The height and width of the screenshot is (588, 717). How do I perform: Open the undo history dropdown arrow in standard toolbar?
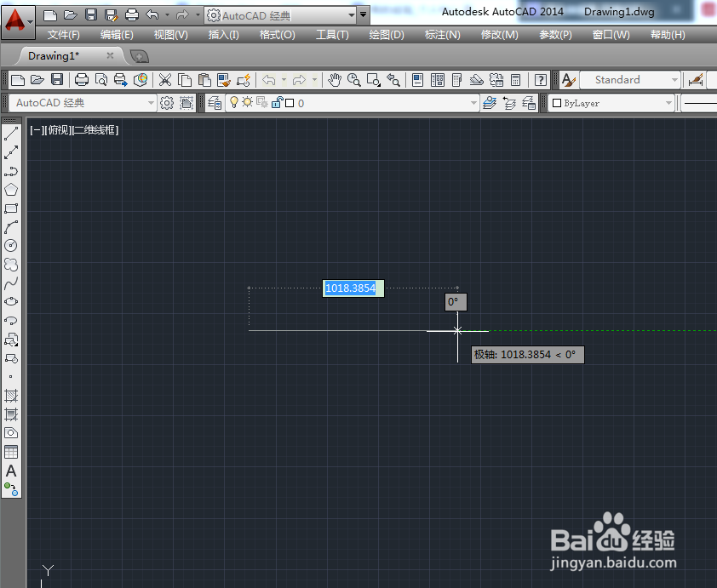point(284,80)
